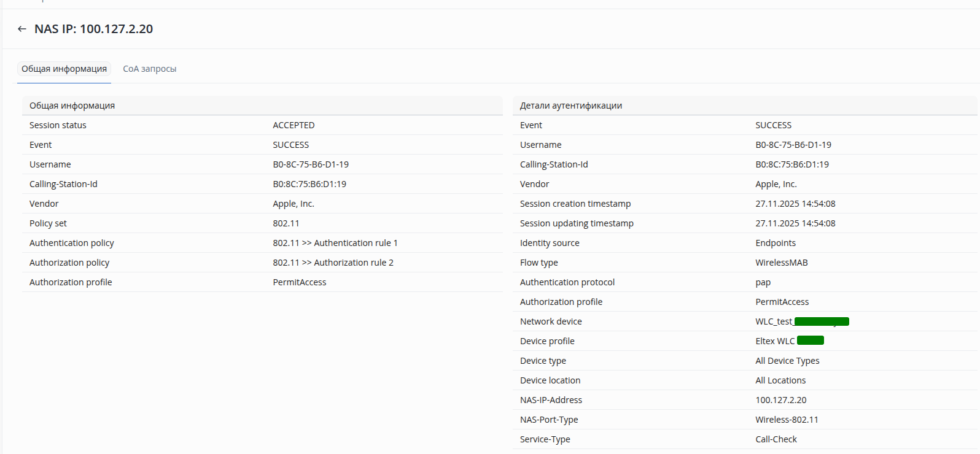Click the Endpoints identity source value
This screenshot has height=454, width=980.
[776, 243]
